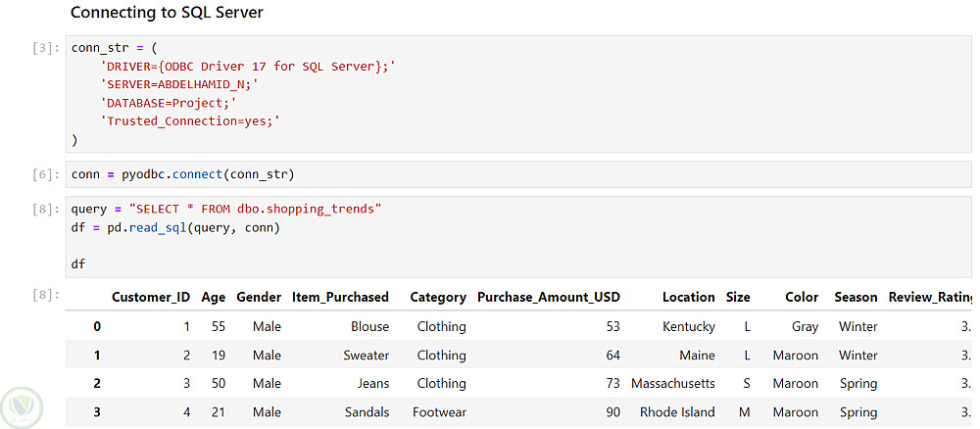Viewport: 980px width, 429px height.
Task: Click the leaf watermark logo icon
Action: pyautogui.click(x=18, y=405)
